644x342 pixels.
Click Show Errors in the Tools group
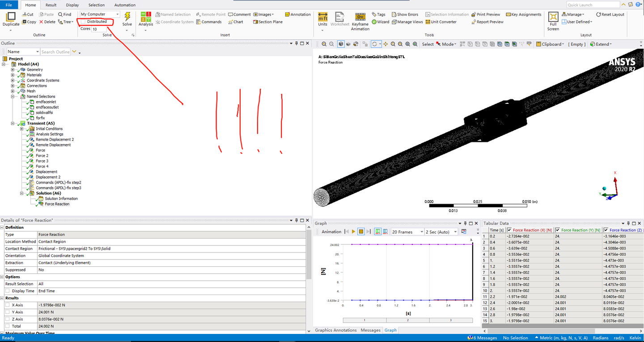tap(405, 14)
